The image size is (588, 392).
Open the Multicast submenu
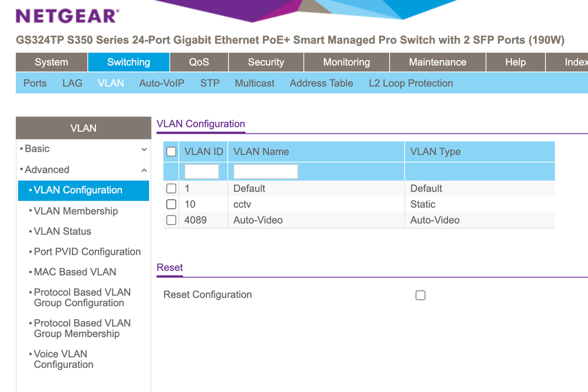pos(254,83)
